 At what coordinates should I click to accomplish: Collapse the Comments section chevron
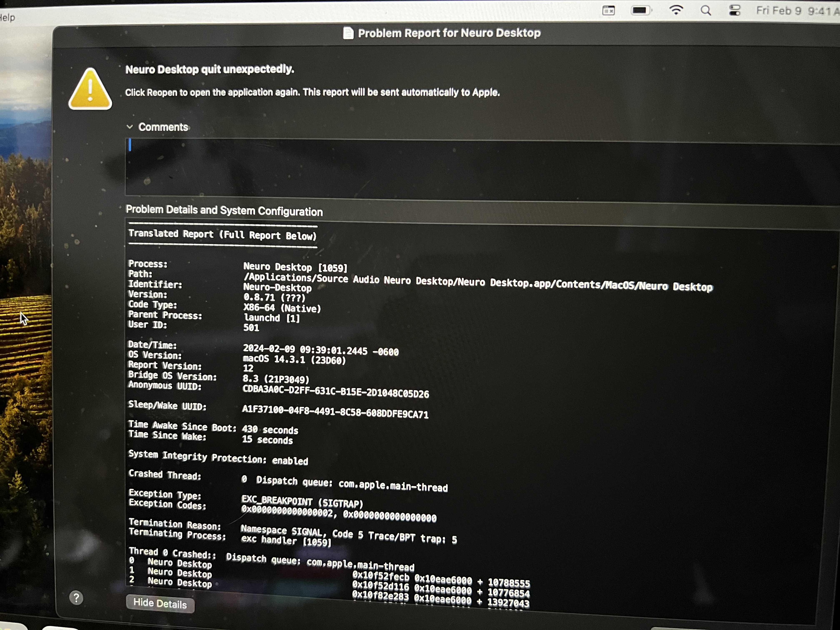pos(130,127)
